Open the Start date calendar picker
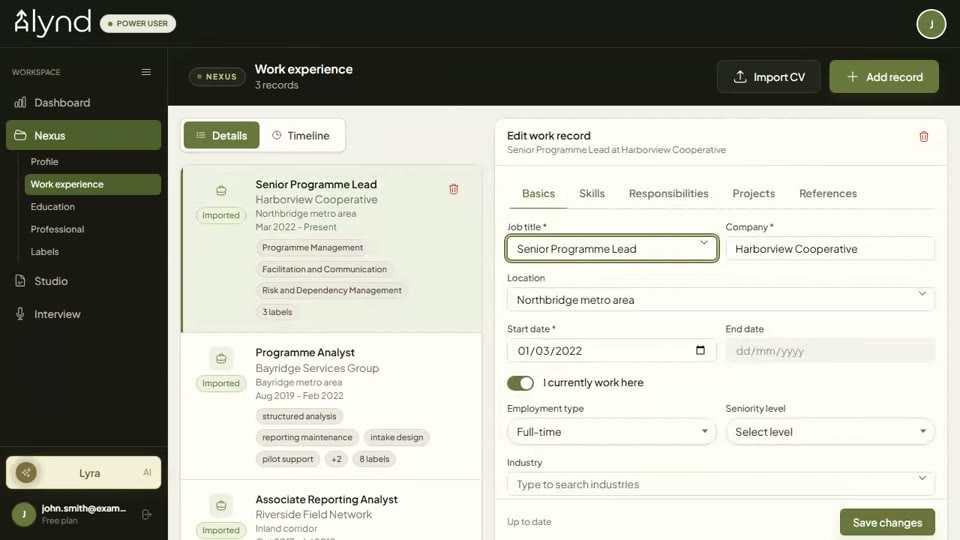Image resolution: width=960 pixels, height=540 pixels. (x=700, y=350)
